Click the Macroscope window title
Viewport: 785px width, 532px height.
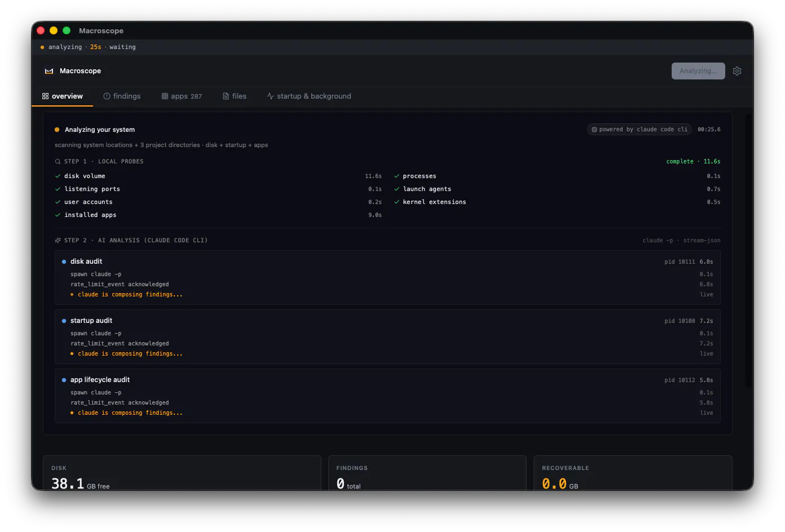click(x=101, y=31)
